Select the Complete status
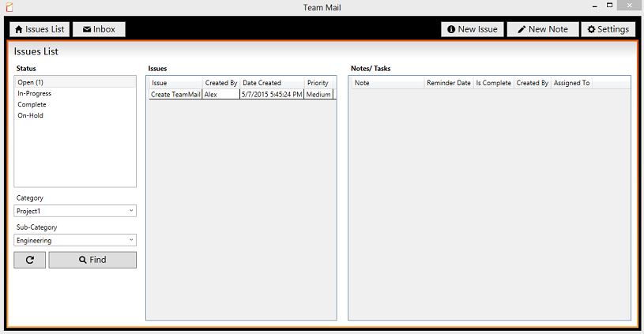 [75, 104]
